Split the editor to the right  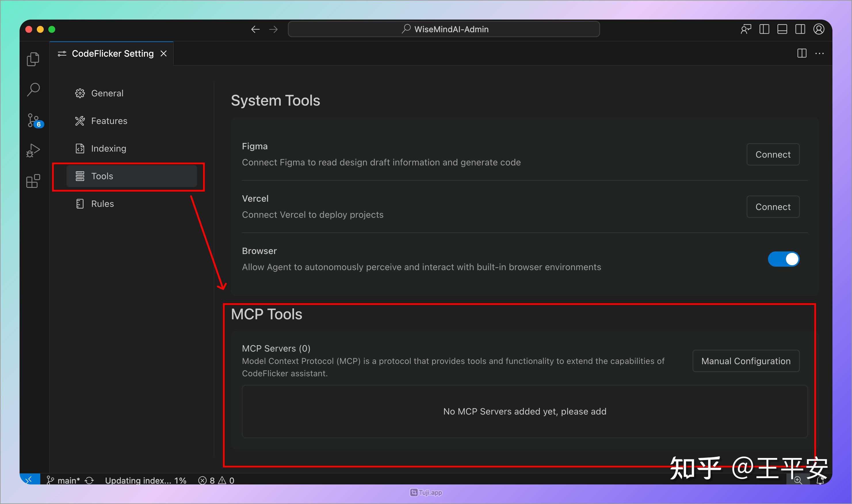[802, 53]
